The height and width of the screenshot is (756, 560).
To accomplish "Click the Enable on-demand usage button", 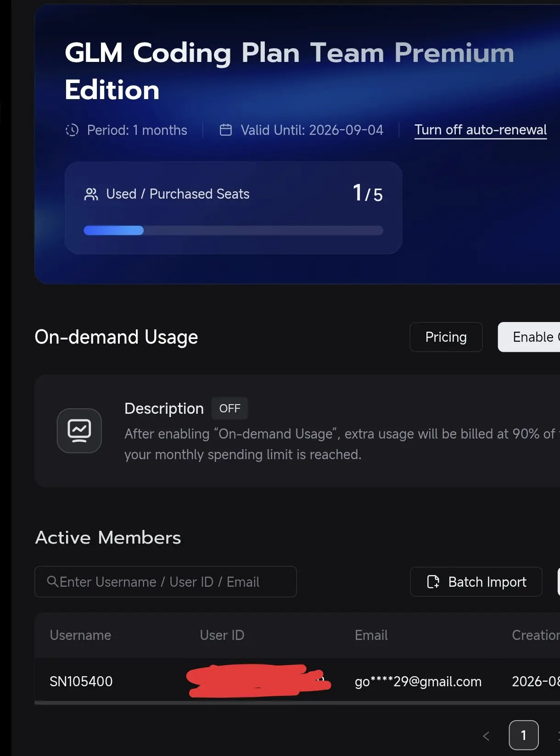I will [x=529, y=337].
